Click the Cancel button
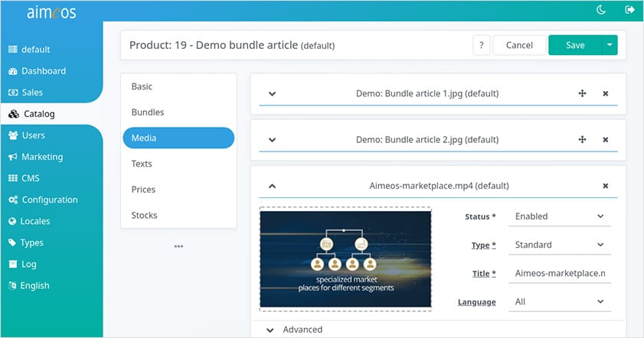 519,45
